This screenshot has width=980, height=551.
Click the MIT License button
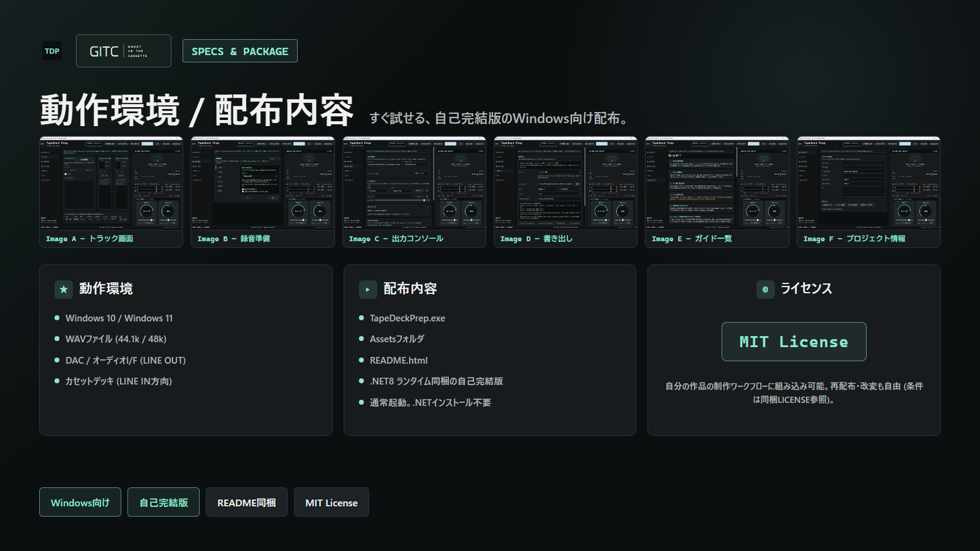(x=793, y=342)
